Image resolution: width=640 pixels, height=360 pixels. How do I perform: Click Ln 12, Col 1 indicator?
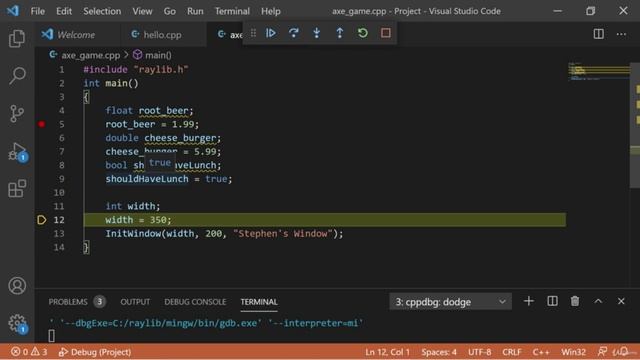point(387,351)
